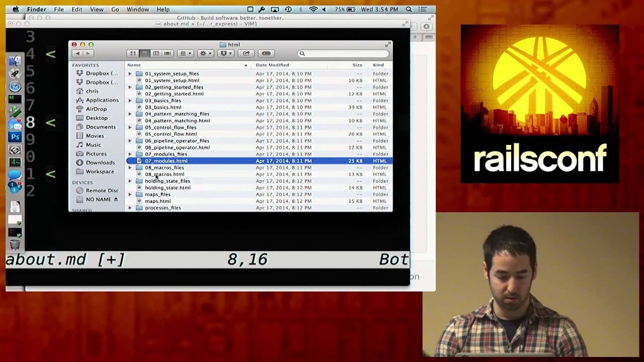Open chris home folder in sidebar
The image size is (644, 362).
coord(88,91)
